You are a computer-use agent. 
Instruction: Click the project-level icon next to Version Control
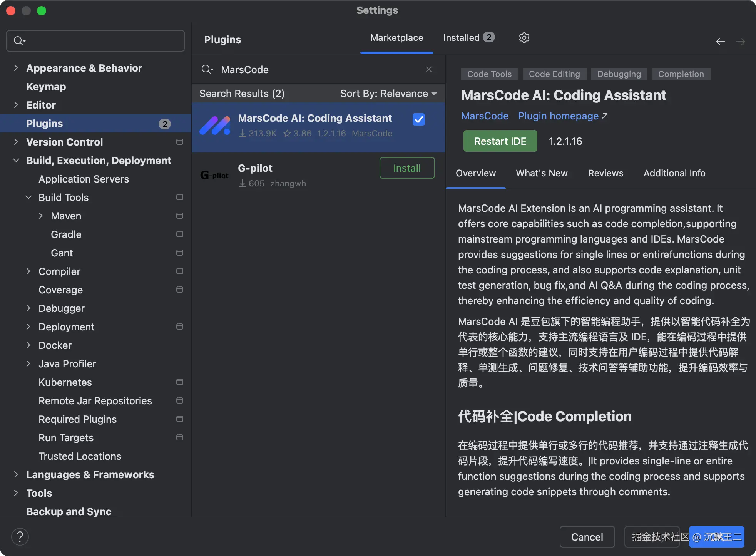tap(179, 142)
